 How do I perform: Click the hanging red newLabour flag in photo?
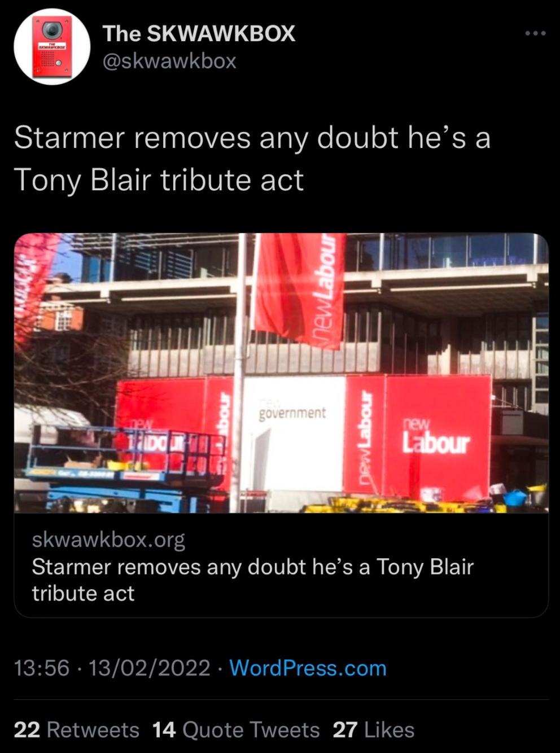pyautogui.click(x=300, y=290)
